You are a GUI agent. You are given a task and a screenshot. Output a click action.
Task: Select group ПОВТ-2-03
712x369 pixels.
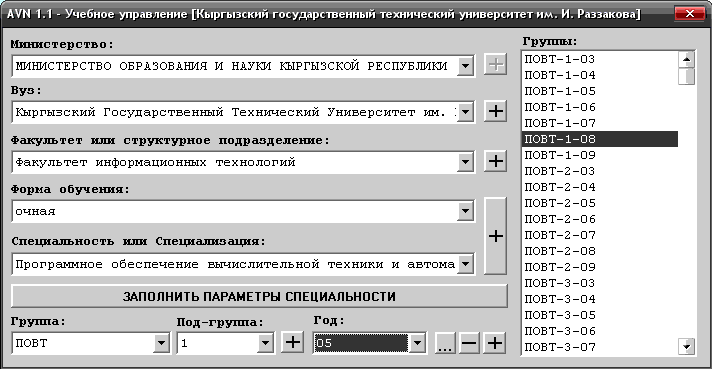point(600,171)
